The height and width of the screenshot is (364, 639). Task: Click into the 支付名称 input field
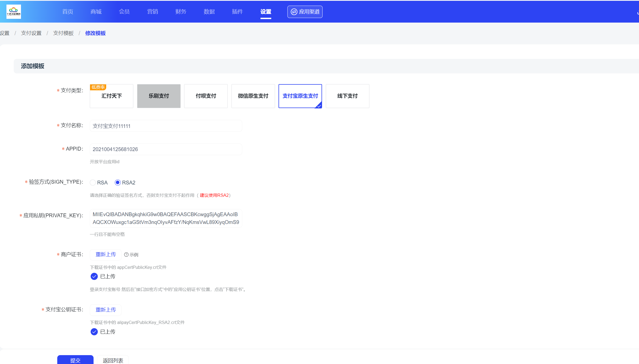[x=166, y=126]
